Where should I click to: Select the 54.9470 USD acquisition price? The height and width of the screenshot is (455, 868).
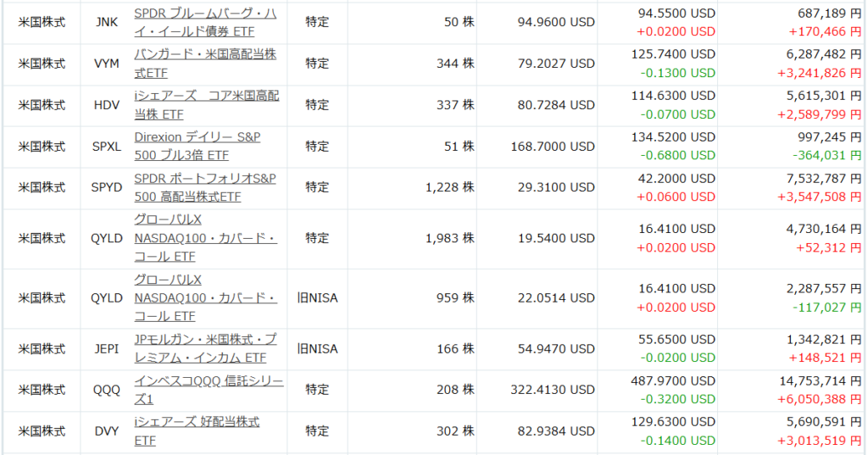pos(556,349)
